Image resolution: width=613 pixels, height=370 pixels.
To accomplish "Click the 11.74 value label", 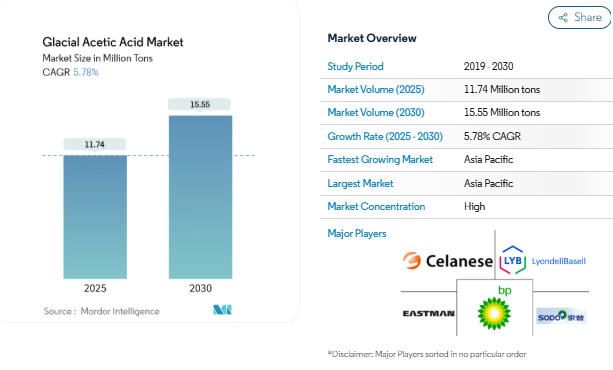I will pos(95,145).
